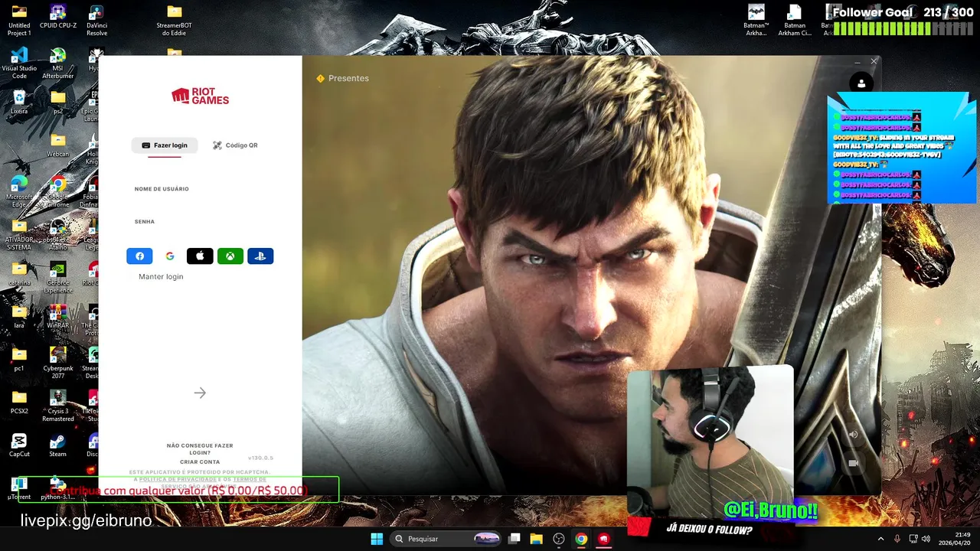Enable the Manter login checkbox

click(132, 276)
